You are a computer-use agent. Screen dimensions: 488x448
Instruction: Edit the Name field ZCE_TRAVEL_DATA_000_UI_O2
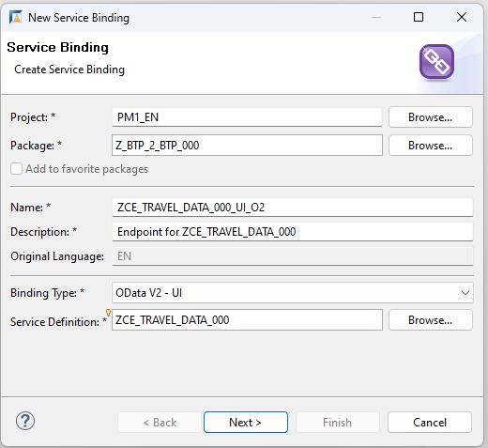(293, 208)
